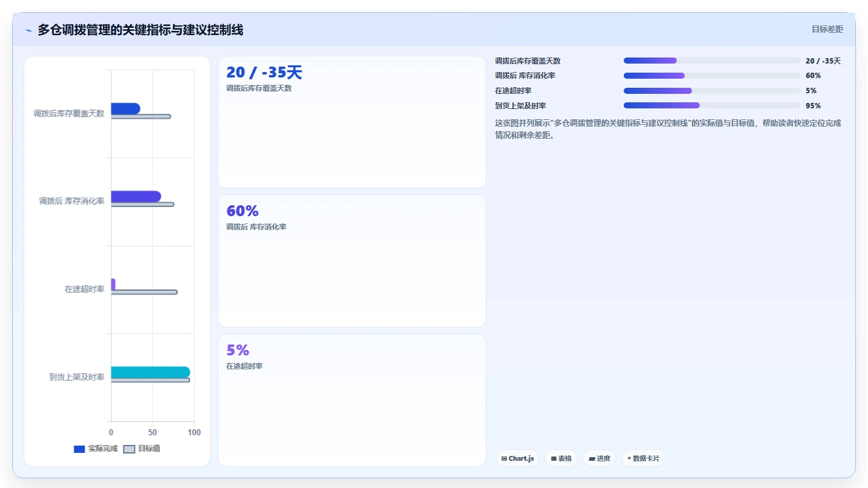Click the 60% card value

tap(243, 211)
